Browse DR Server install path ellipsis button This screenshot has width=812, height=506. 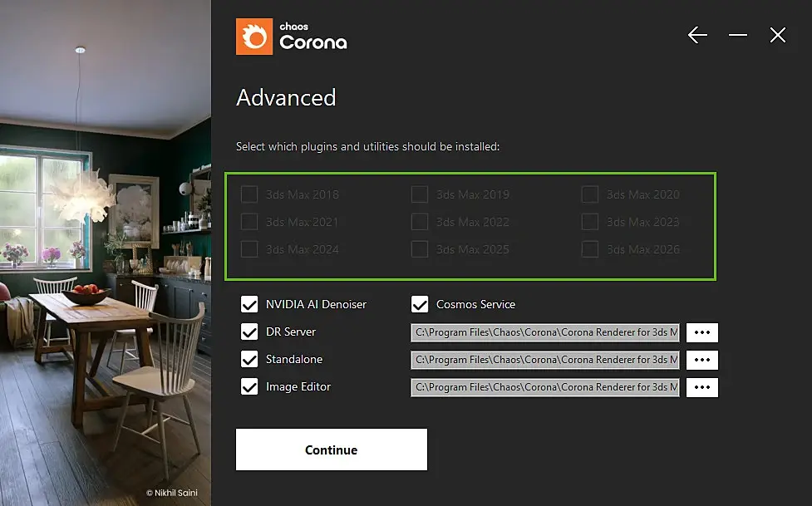[701, 332]
